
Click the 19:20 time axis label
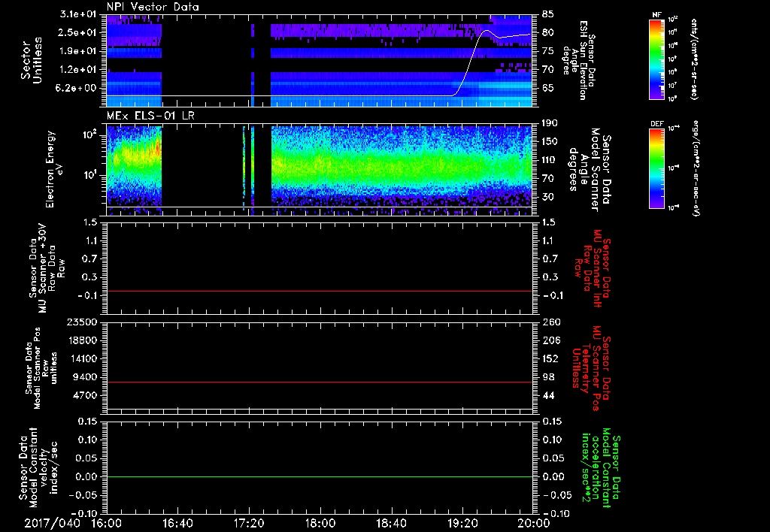462,523
